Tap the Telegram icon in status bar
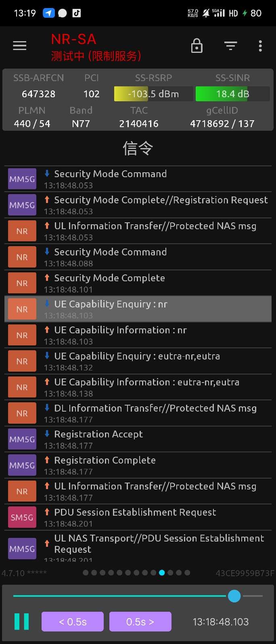The width and height of the screenshot is (276, 644). (x=48, y=13)
